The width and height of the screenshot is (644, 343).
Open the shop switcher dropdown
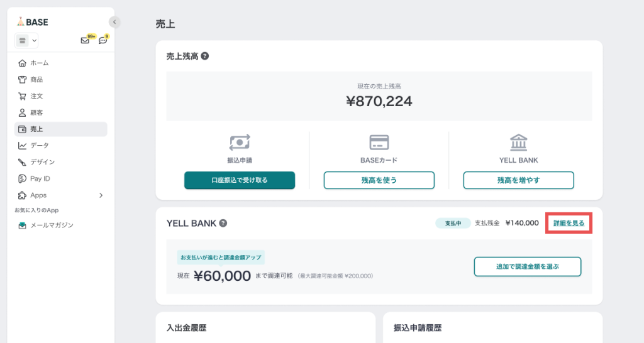click(26, 41)
